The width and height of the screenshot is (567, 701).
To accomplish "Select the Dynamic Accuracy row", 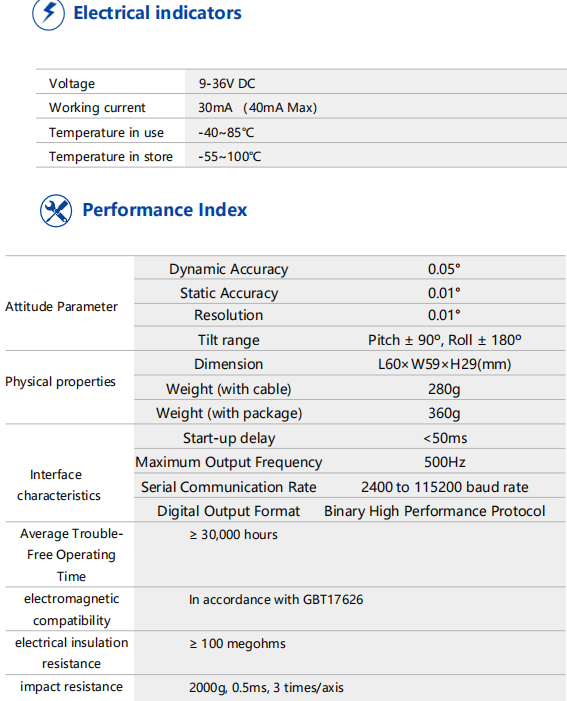I will coord(350,269).
